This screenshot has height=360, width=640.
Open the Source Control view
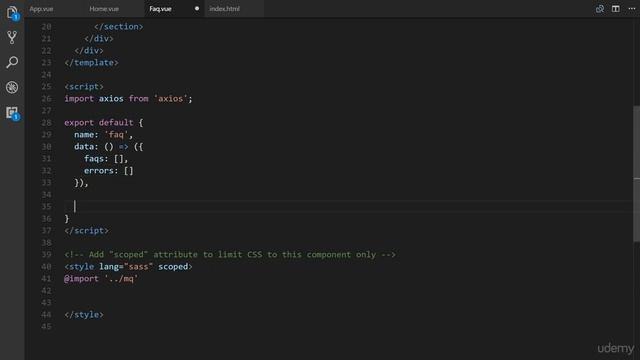click(x=12, y=38)
